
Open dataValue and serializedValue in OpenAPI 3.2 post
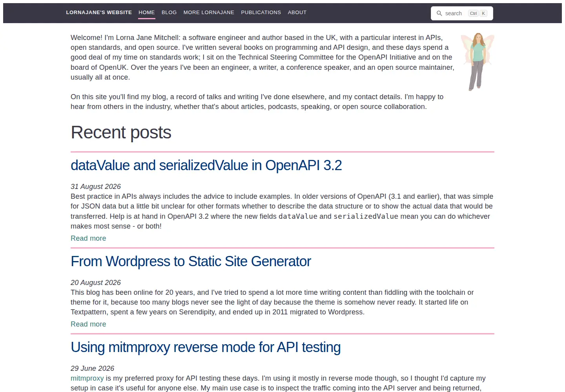pyautogui.click(x=206, y=165)
